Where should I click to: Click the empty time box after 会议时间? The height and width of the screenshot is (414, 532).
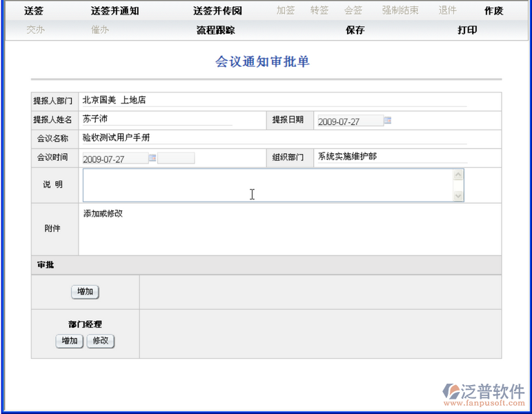(176, 159)
